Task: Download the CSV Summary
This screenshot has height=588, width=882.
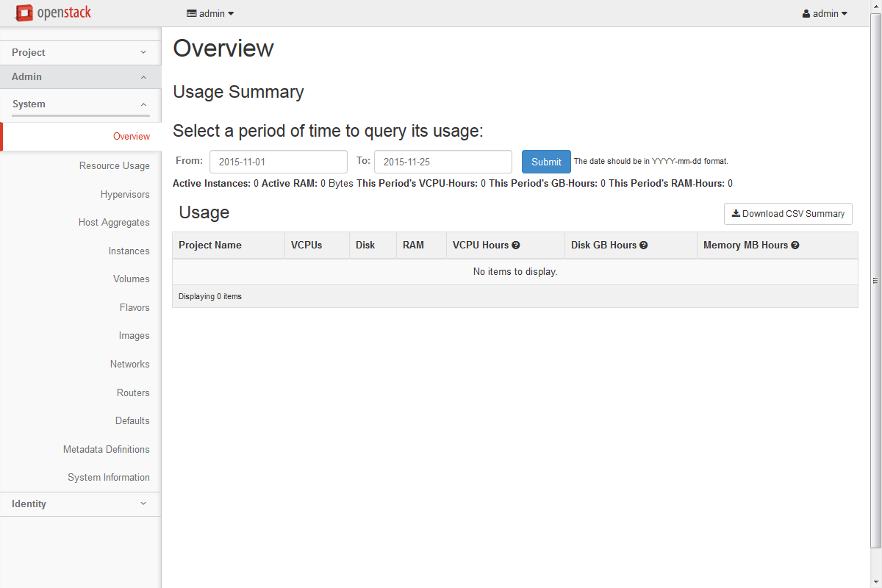Action: 788,214
